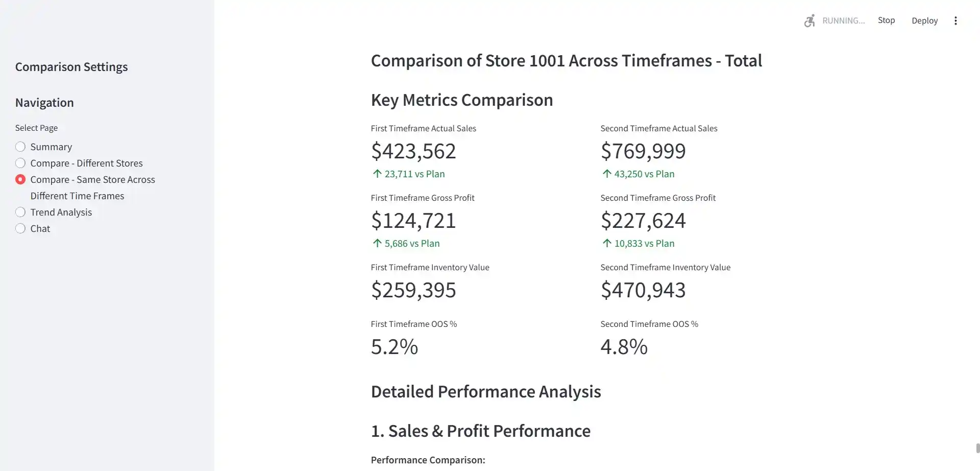
Task: Click the First Timeframe Actual Sales value
Action: (x=413, y=150)
